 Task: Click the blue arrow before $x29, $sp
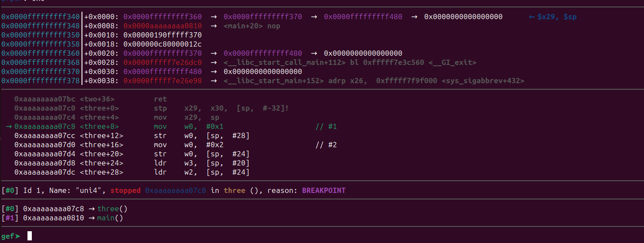(532, 17)
